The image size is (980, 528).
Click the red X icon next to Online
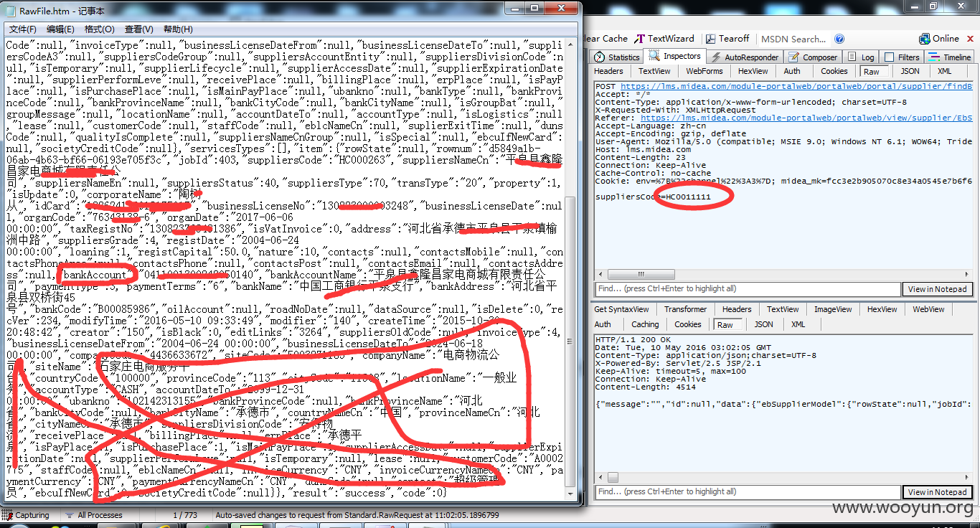coord(971,39)
